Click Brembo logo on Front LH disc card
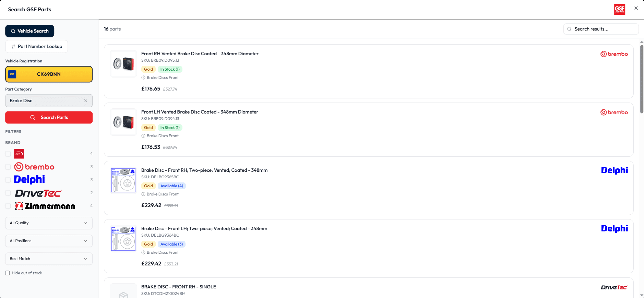Screen dimensions: 644x298 tap(614, 112)
